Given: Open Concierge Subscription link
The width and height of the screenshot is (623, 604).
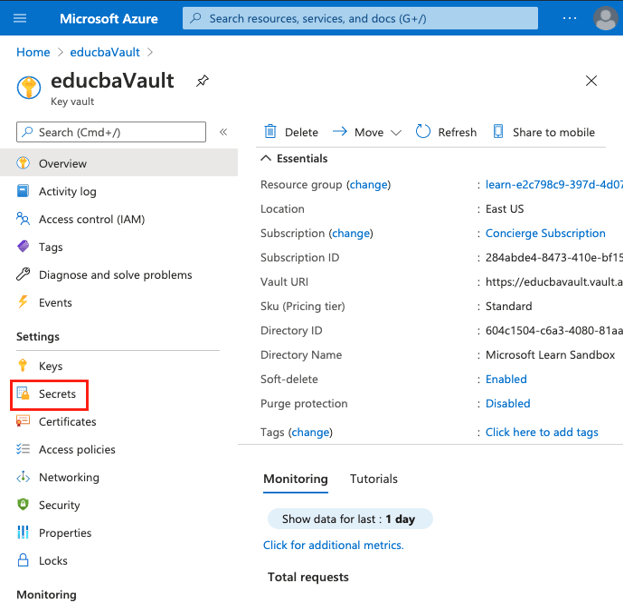Looking at the screenshot, I should point(546,233).
